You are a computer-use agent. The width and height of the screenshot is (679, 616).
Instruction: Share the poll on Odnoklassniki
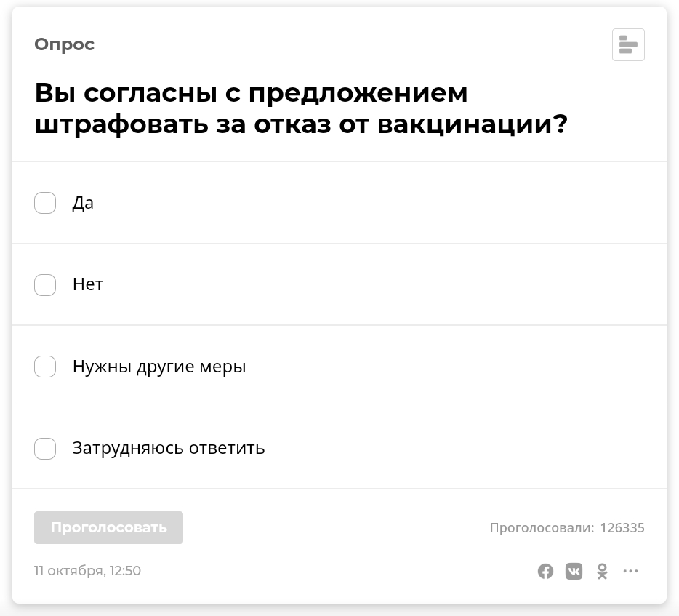tap(602, 571)
